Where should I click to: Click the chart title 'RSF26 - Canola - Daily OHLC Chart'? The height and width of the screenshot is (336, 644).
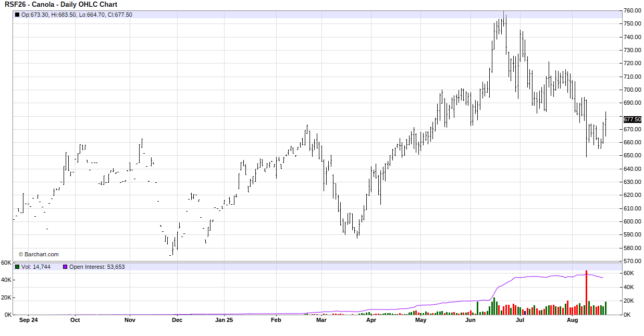pos(61,5)
